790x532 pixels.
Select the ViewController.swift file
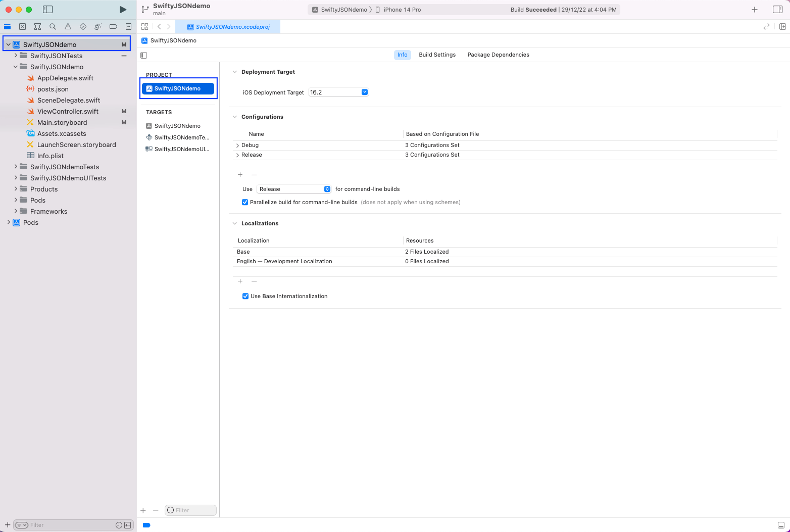[68, 111]
